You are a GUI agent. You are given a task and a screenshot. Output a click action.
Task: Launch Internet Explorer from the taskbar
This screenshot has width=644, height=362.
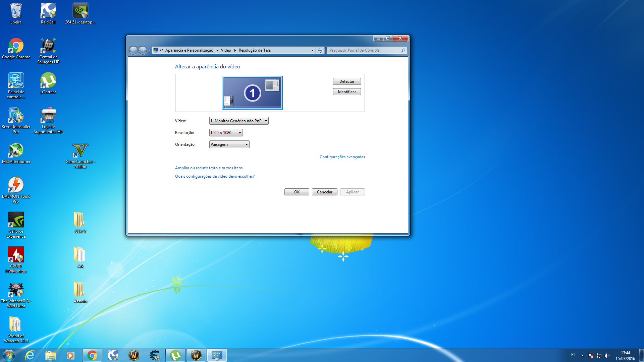tap(30, 355)
